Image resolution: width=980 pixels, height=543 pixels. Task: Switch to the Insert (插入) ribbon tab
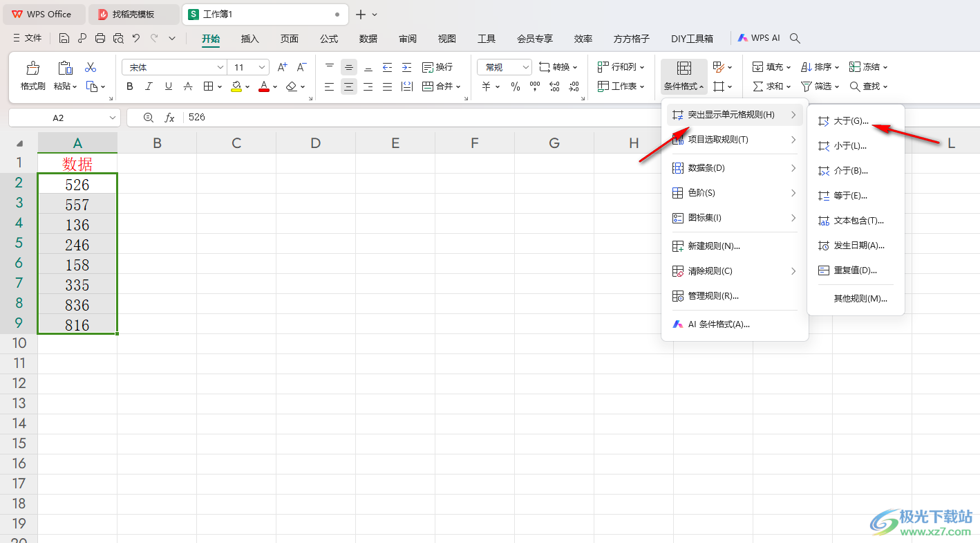[250, 39]
